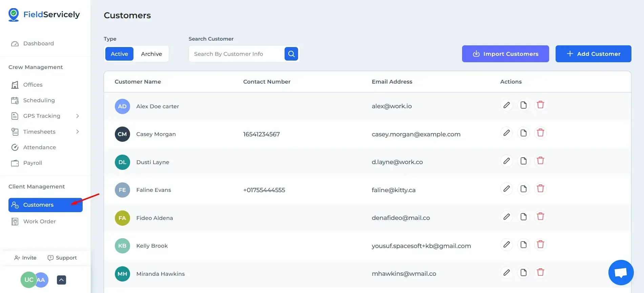The image size is (644, 293).
Task: Delete Miranda Hawkins with trash icon
Action: point(540,272)
